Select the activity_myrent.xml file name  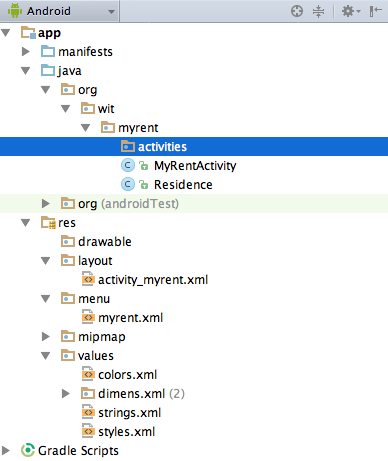coord(153,280)
